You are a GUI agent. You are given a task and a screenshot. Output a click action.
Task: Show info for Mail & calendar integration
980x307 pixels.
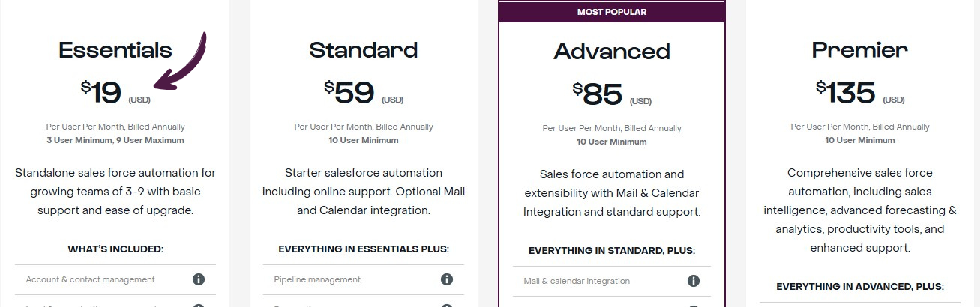coord(694,281)
